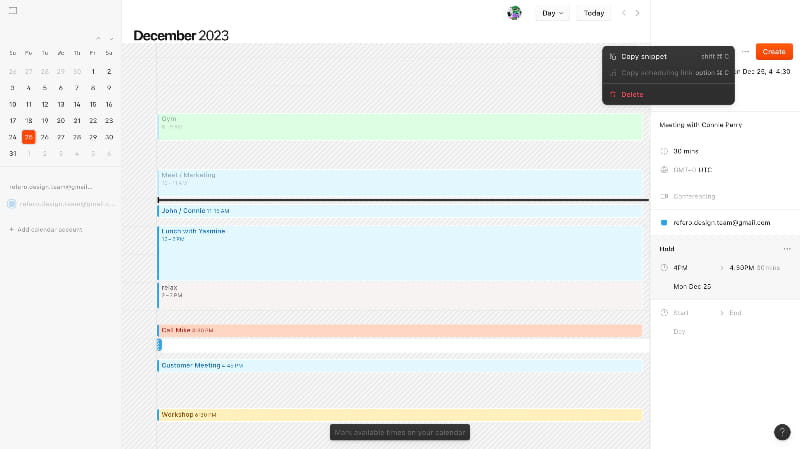Open the Customer Meeting event
The image size is (800, 449).
[399, 366]
